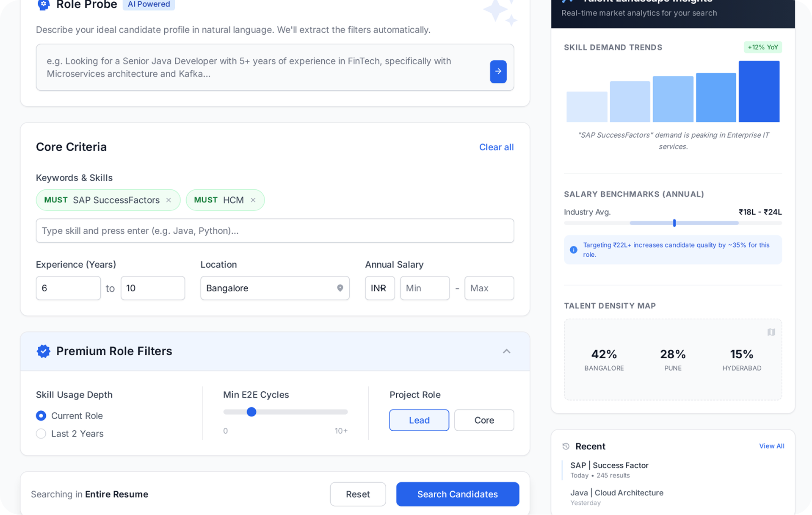
Task: Click the salary benchmark info icon
Action: [x=573, y=250]
